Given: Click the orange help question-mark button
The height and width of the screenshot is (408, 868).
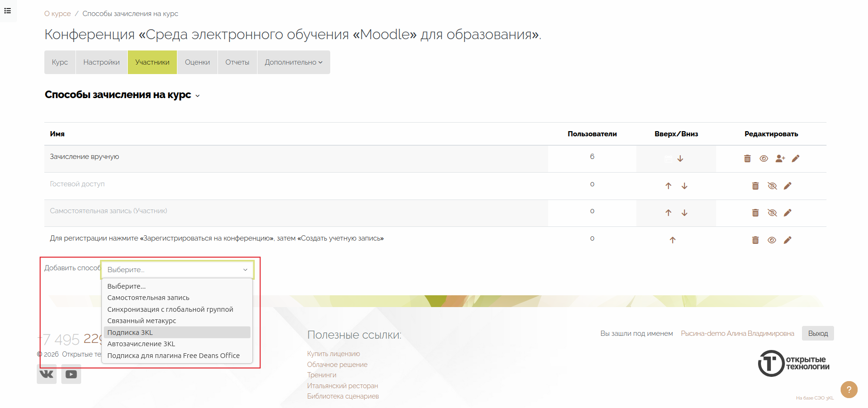Looking at the screenshot, I should tap(849, 390).
